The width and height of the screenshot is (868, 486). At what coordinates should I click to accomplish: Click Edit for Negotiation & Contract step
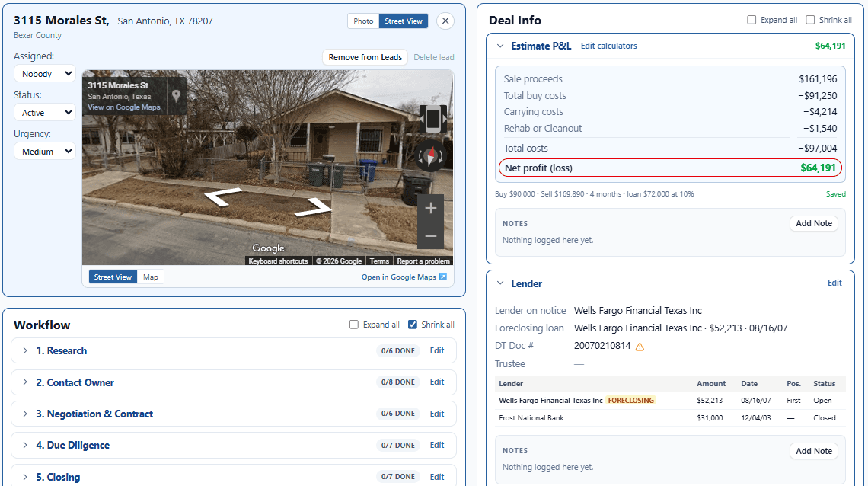pyautogui.click(x=437, y=414)
